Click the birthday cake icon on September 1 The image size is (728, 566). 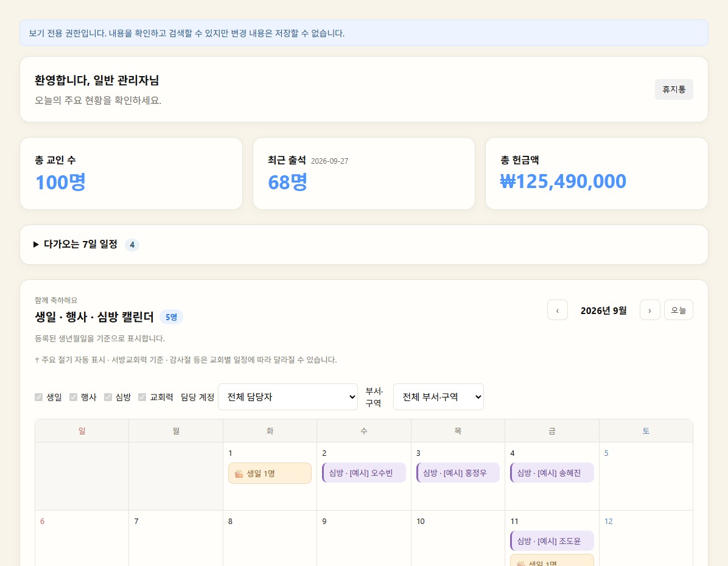coord(239,473)
